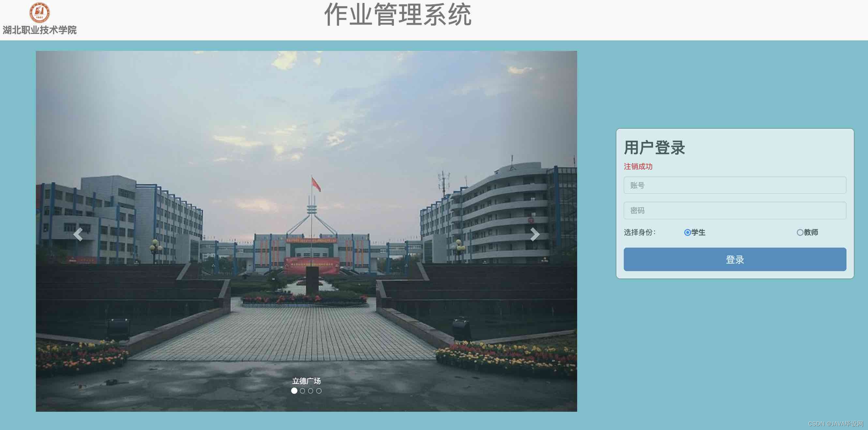This screenshot has height=430, width=868.
Task: Click the 作业管理系统 page title
Action: click(x=397, y=14)
